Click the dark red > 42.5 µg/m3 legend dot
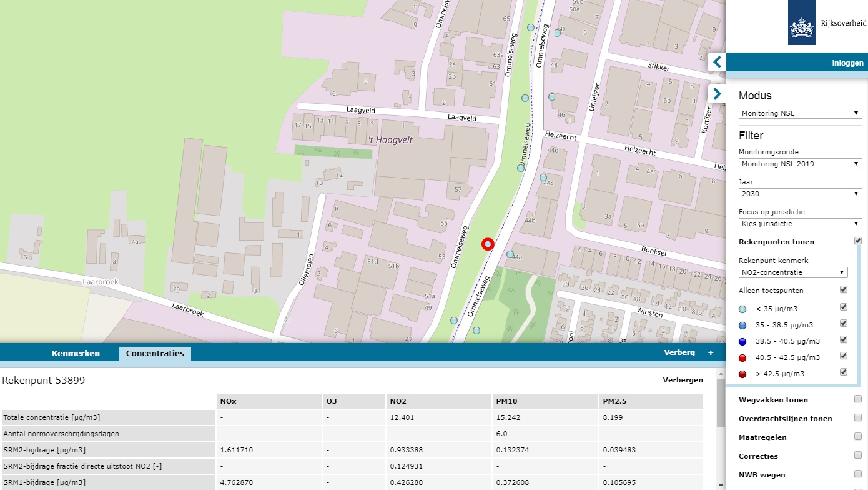The width and height of the screenshot is (868, 490). [x=742, y=374]
